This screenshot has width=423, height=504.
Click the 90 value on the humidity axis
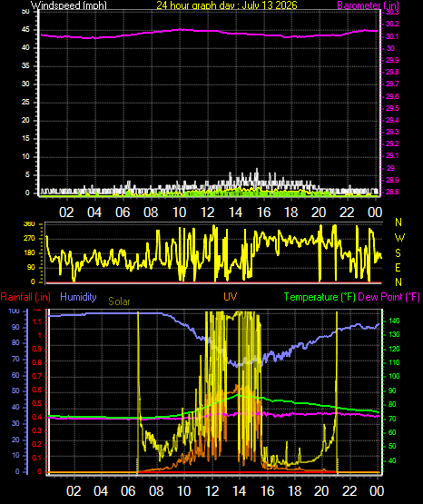[15, 327]
